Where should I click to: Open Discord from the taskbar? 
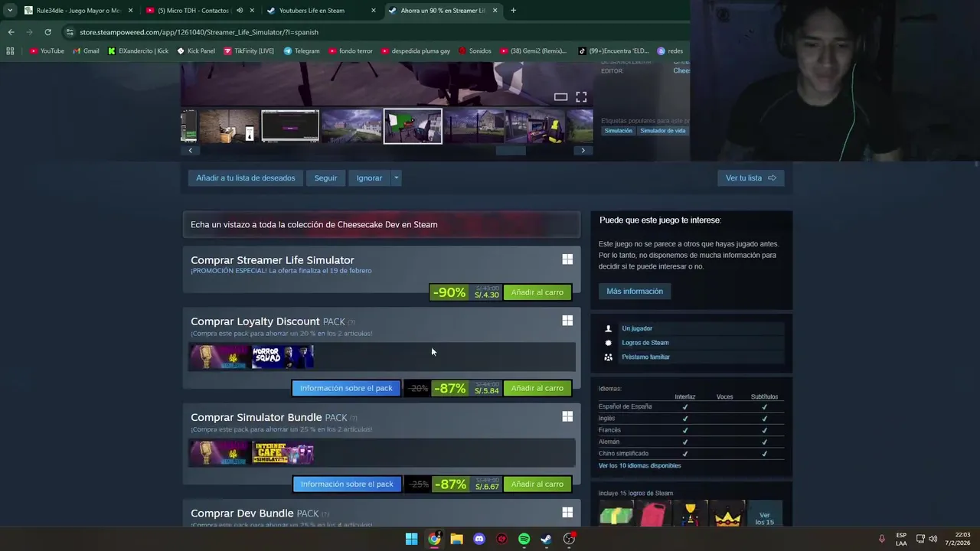point(479,539)
